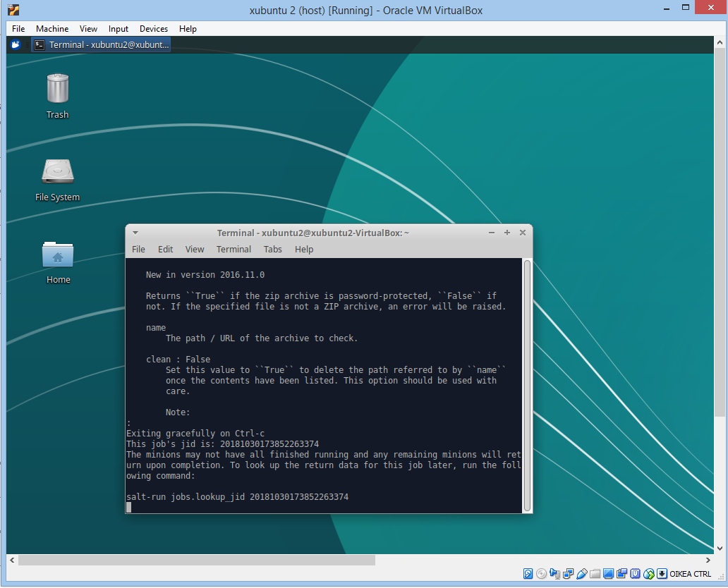Open VirtualBox Input menu
Viewport: 728px width, 588px height.
click(119, 29)
